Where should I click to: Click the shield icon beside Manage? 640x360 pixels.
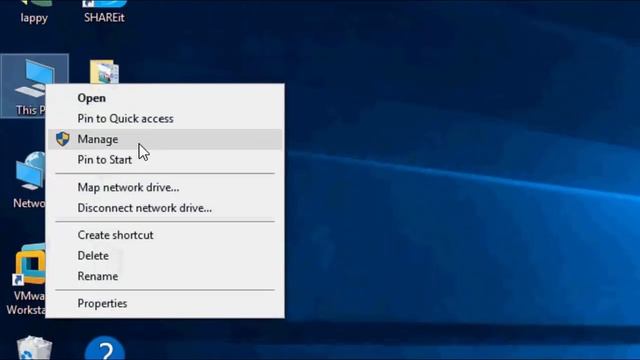pos(63,139)
